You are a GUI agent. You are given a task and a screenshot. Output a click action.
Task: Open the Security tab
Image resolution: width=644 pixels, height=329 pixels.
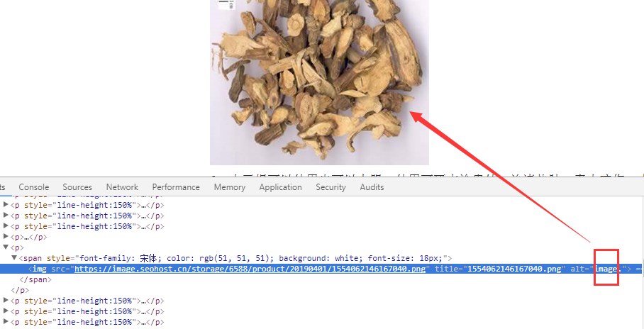coord(331,187)
